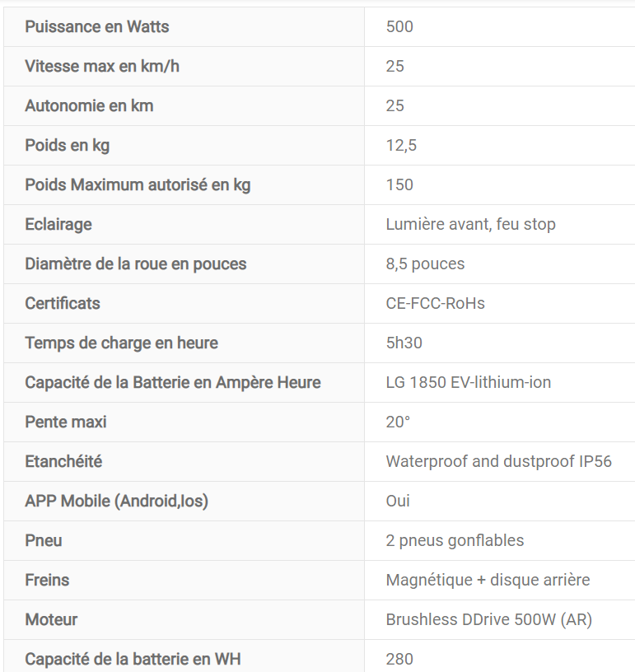Click the 'APP Mobile (Android,Ios)' label
Screen dimensions: 635x672
116,502
